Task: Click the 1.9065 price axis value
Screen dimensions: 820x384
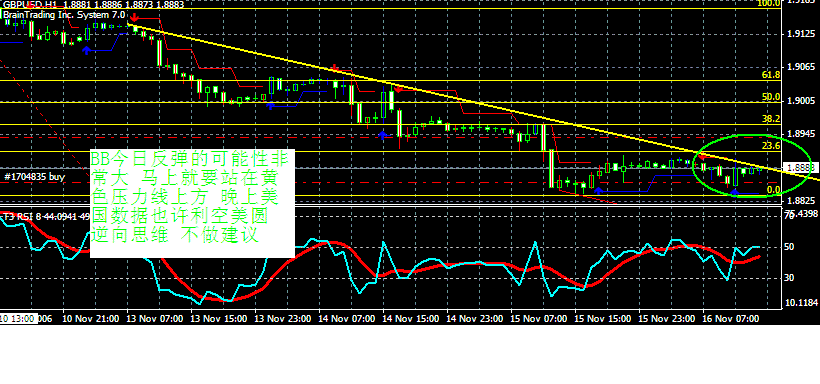Action: click(x=801, y=67)
